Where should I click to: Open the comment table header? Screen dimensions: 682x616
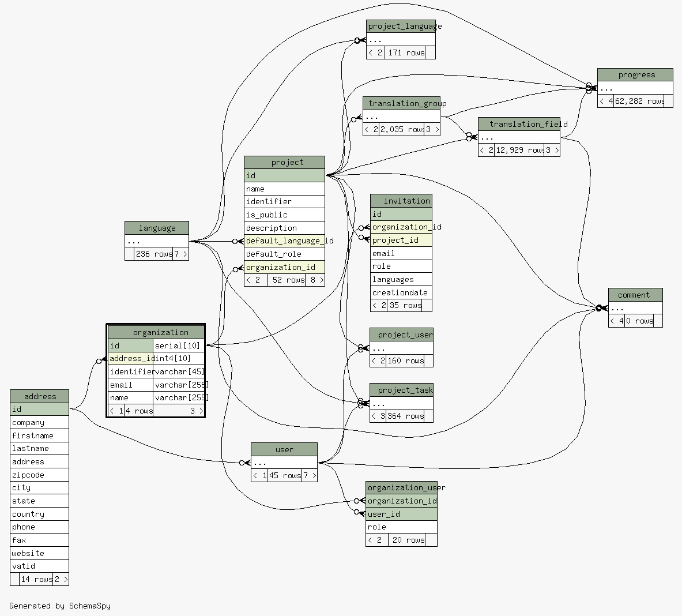[x=635, y=295]
